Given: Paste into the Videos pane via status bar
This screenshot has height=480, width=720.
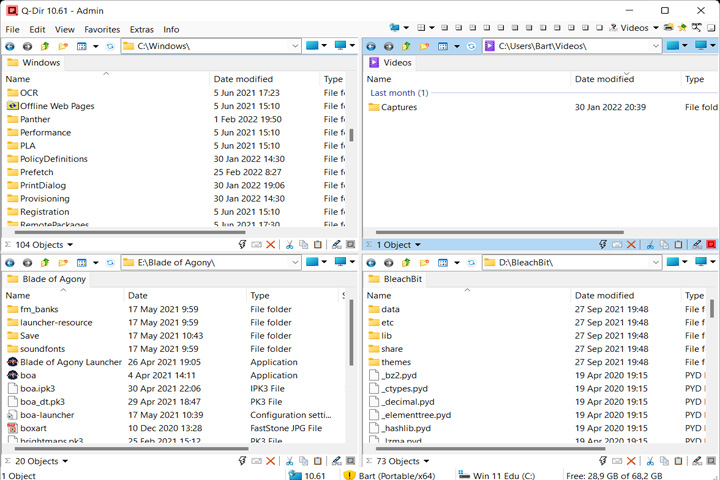Looking at the screenshot, I should [x=679, y=244].
